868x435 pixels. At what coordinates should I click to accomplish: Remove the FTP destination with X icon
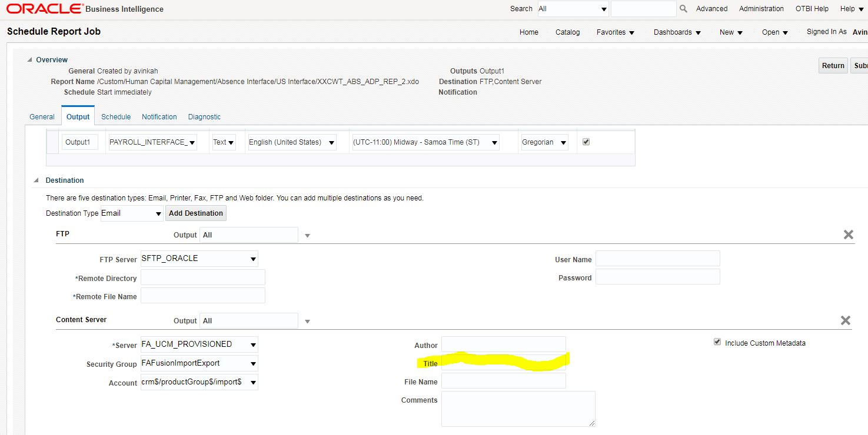pos(849,235)
